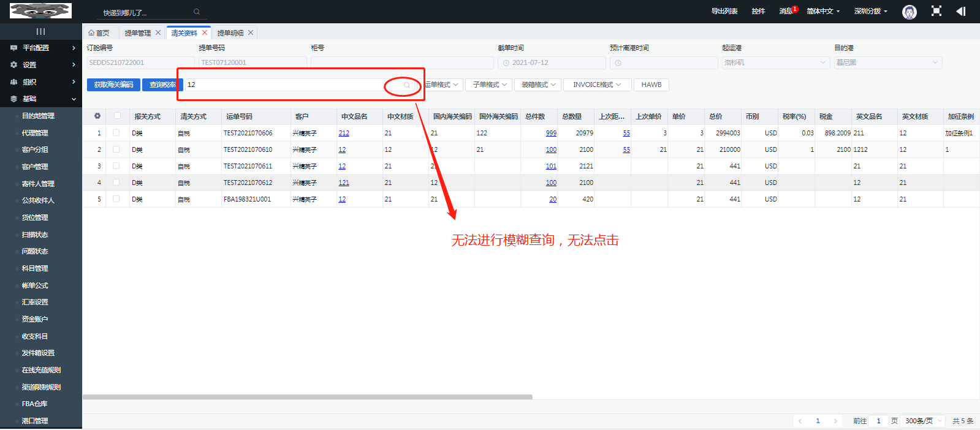Click the search magnifier in the top search bar
980x430 pixels.
tap(197, 12)
